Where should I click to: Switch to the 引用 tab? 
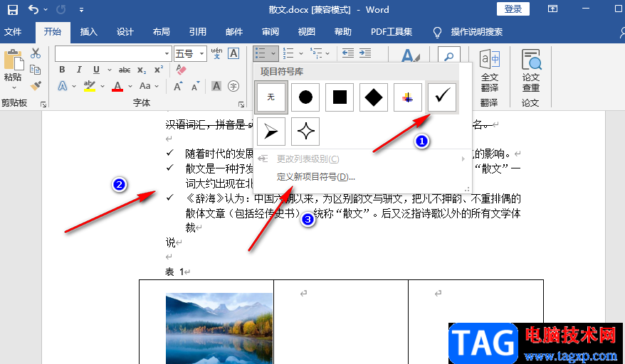(x=198, y=32)
